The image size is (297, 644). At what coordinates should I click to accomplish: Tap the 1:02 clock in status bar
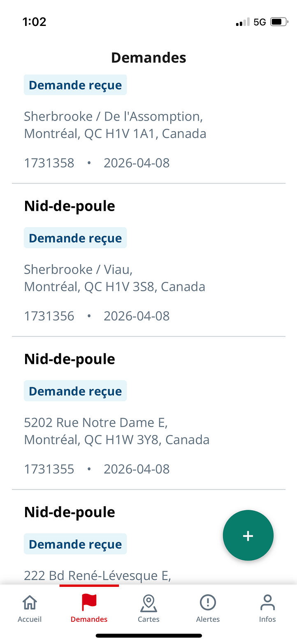(35, 22)
